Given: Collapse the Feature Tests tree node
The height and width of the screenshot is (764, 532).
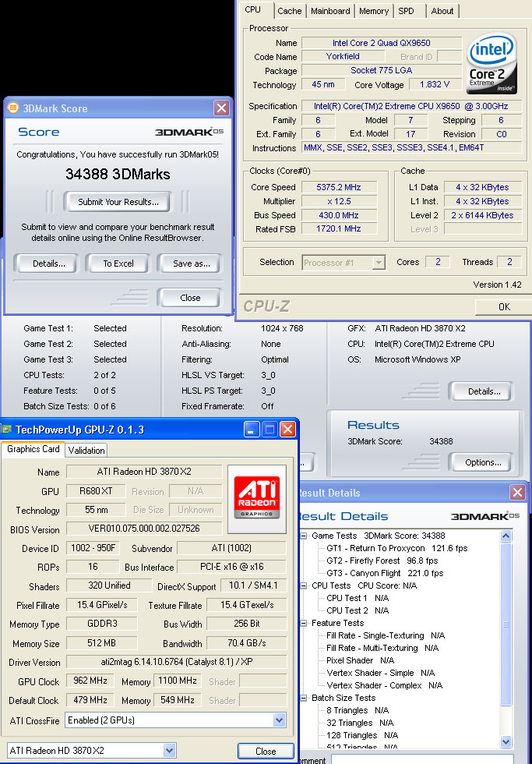Looking at the screenshot, I should coord(304,623).
